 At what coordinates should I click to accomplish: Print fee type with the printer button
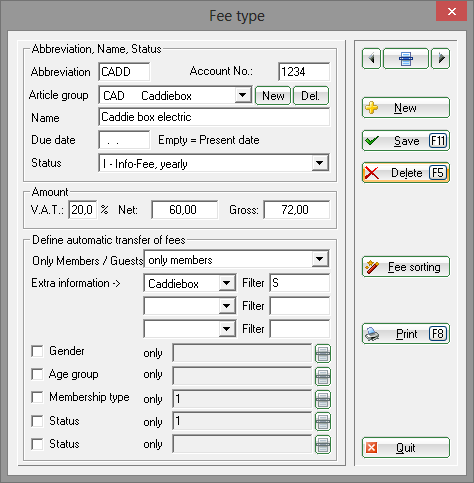406,334
